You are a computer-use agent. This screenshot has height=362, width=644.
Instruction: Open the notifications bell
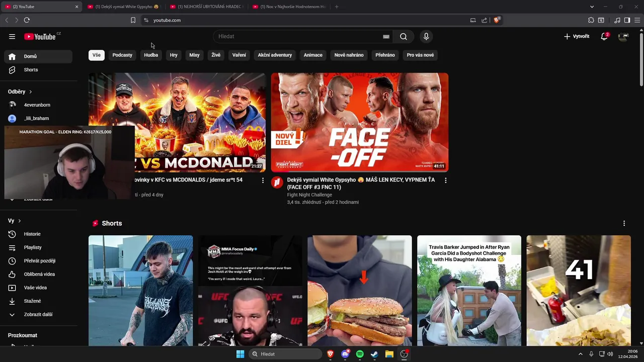[604, 36]
